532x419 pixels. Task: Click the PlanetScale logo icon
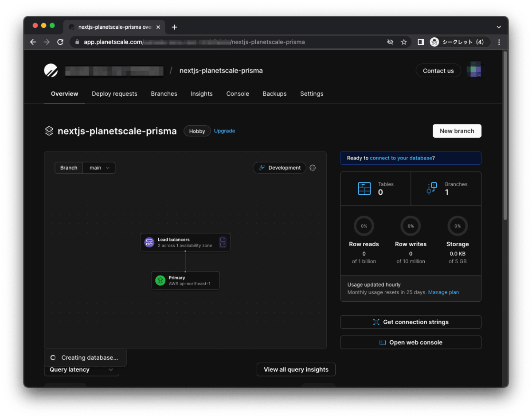(51, 70)
